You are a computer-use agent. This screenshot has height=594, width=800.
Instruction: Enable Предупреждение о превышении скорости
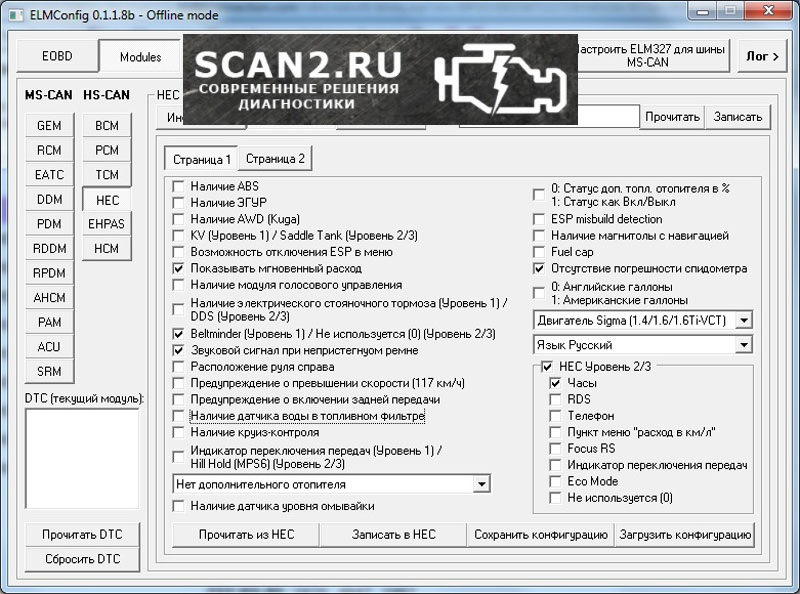click(178, 383)
